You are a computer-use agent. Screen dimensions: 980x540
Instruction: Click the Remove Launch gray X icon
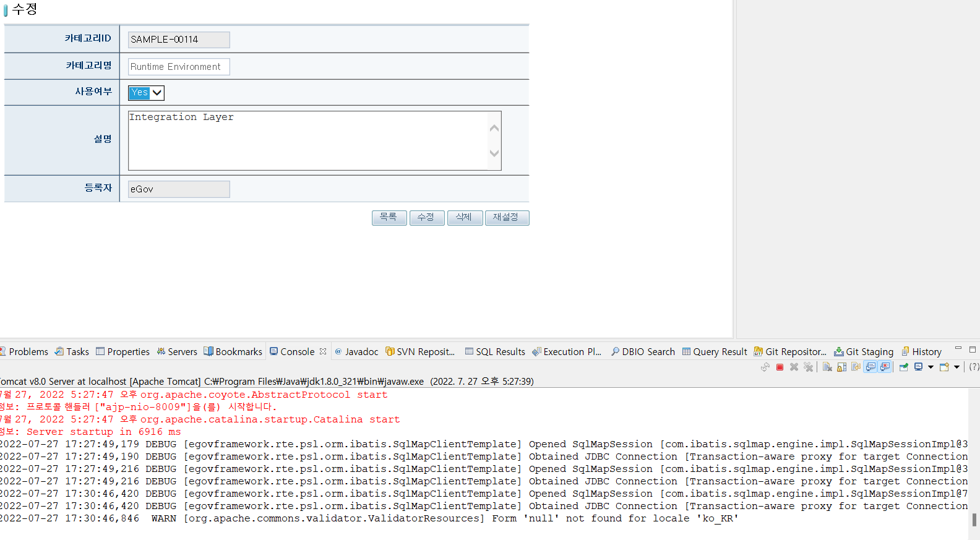click(x=794, y=367)
